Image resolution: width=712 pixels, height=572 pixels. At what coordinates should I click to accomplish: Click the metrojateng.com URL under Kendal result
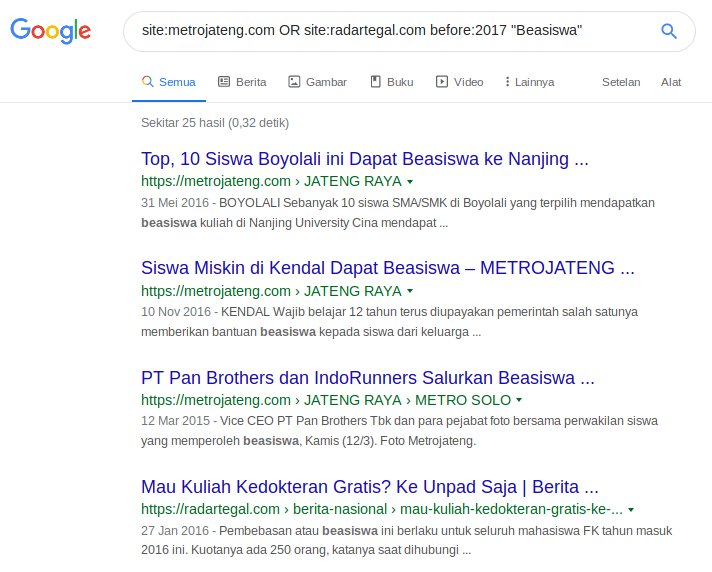(x=271, y=291)
